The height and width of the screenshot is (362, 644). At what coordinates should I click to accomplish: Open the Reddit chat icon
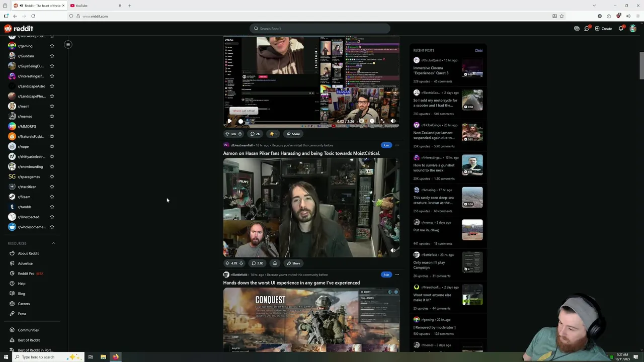click(587, 29)
